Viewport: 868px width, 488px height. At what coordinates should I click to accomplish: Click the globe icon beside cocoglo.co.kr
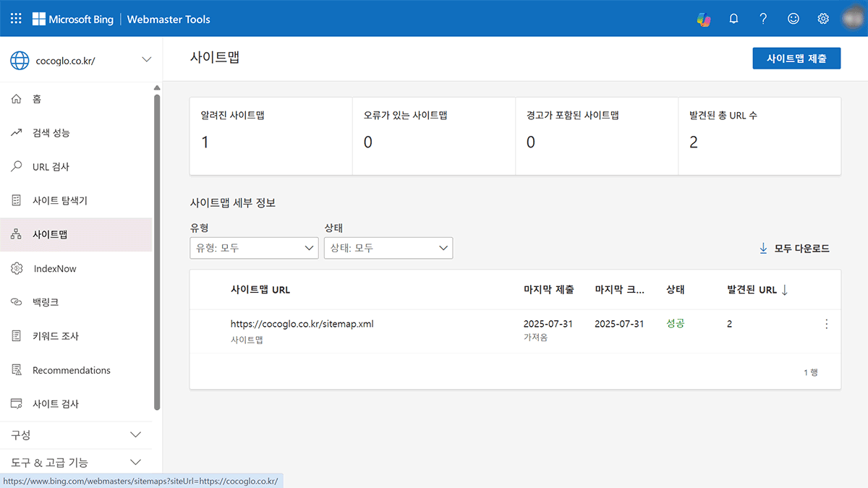20,61
